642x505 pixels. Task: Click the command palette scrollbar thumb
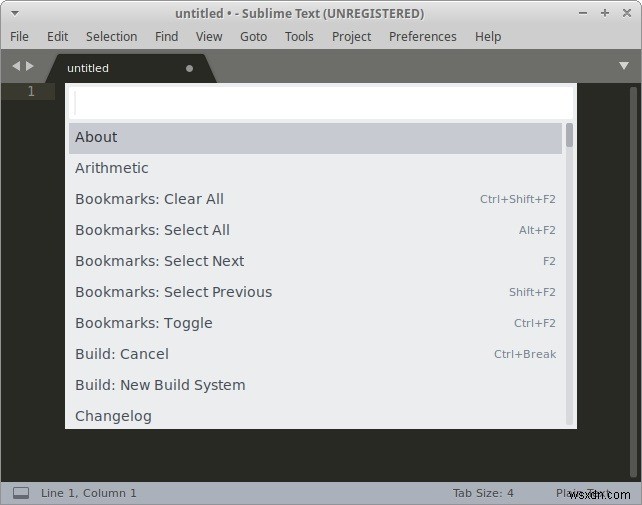(569, 135)
